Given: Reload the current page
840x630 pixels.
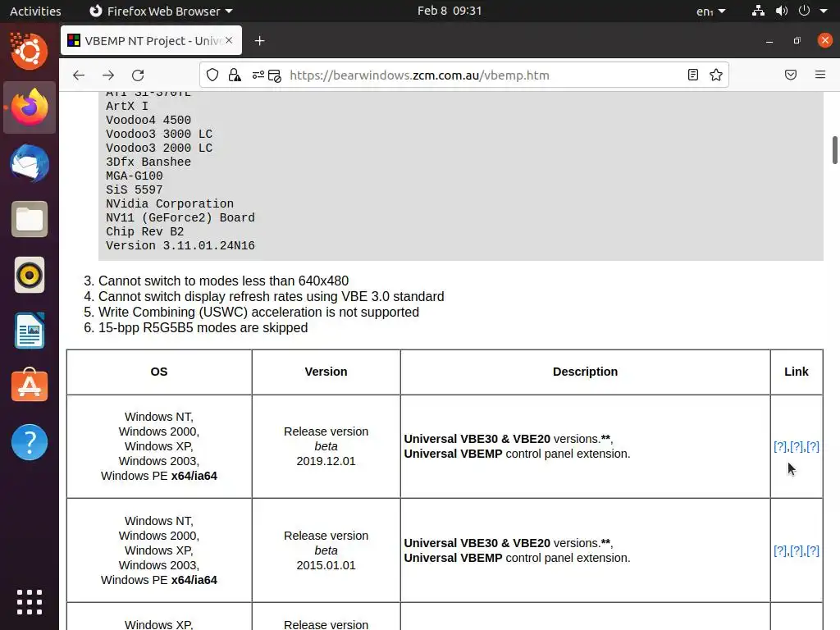Looking at the screenshot, I should [138, 75].
